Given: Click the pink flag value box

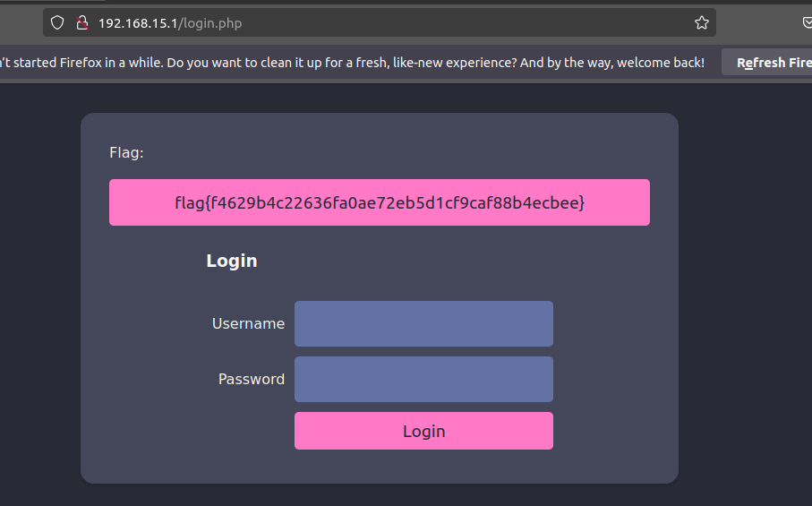Looking at the screenshot, I should pyautogui.click(x=379, y=202).
